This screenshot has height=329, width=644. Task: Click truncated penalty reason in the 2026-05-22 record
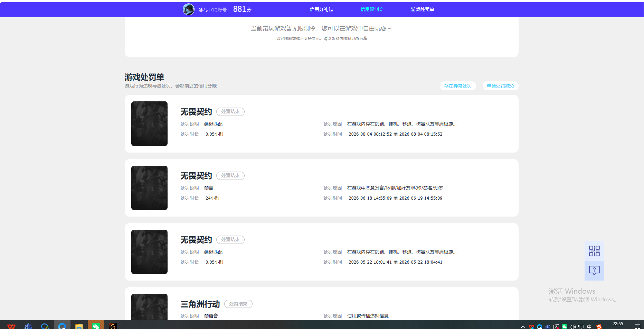pos(402,252)
